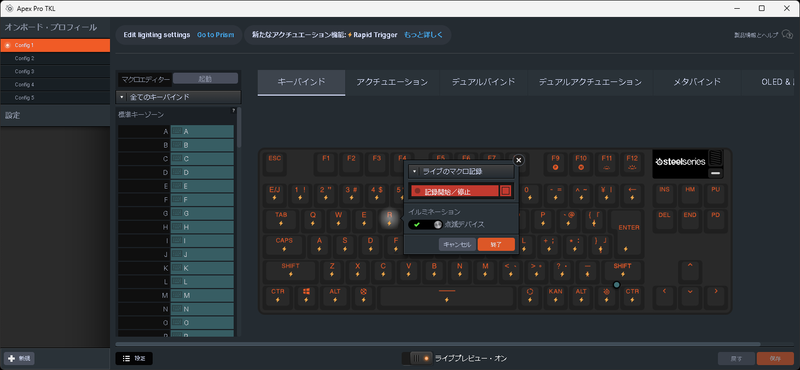Click the 保存 save button

776,358
